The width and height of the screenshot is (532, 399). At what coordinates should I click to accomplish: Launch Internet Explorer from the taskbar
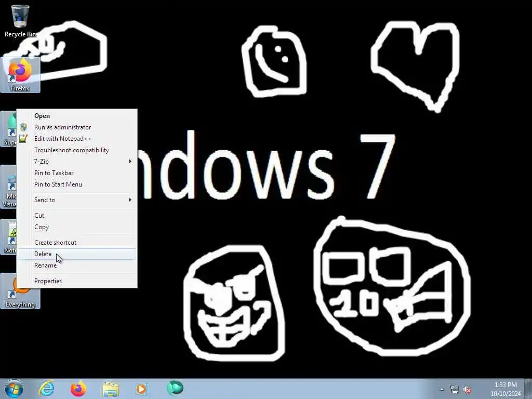coord(46,389)
